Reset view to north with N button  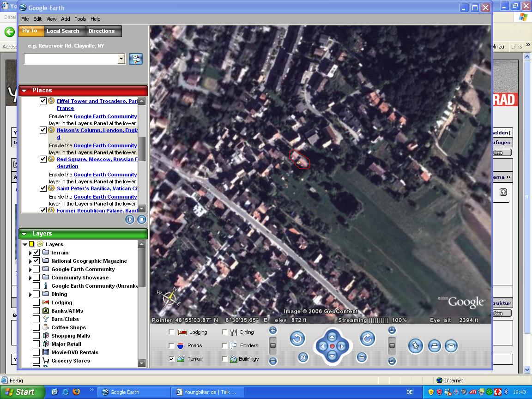pyautogui.click(x=303, y=357)
